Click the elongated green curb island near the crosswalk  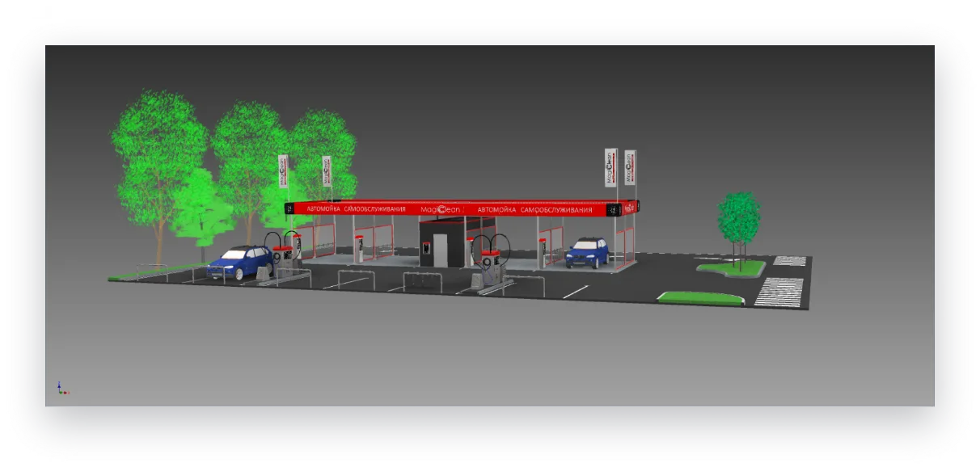(701, 299)
